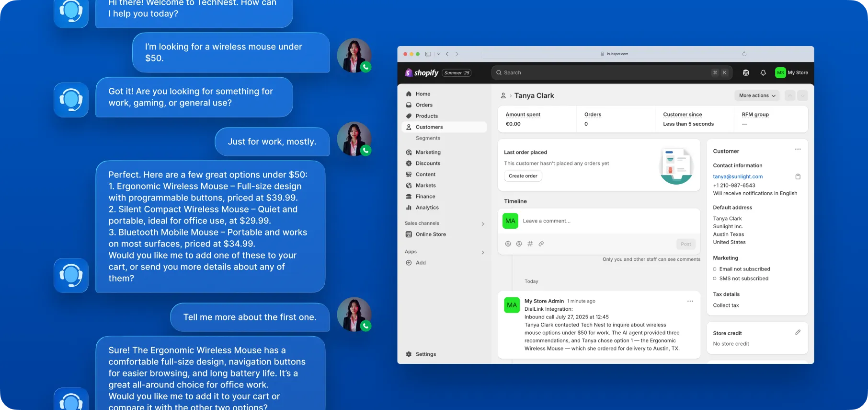Open Customer card three-dot menu

[x=798, y=149]
